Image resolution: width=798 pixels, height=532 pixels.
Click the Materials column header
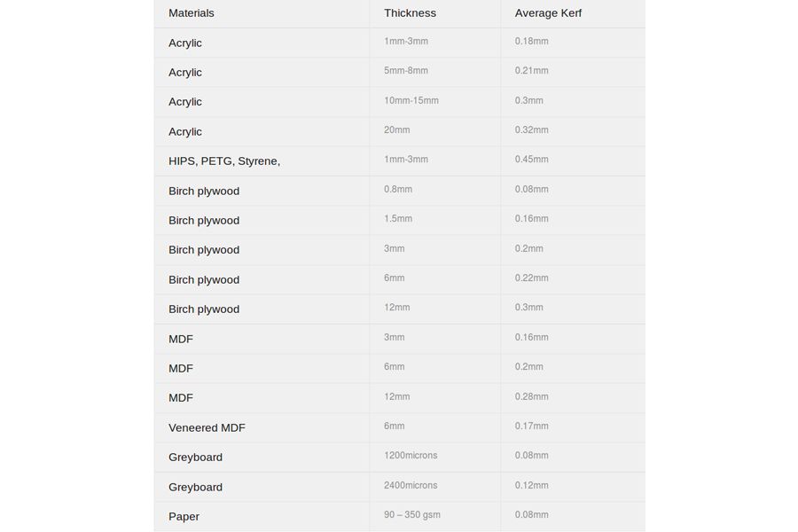point(192,13)
